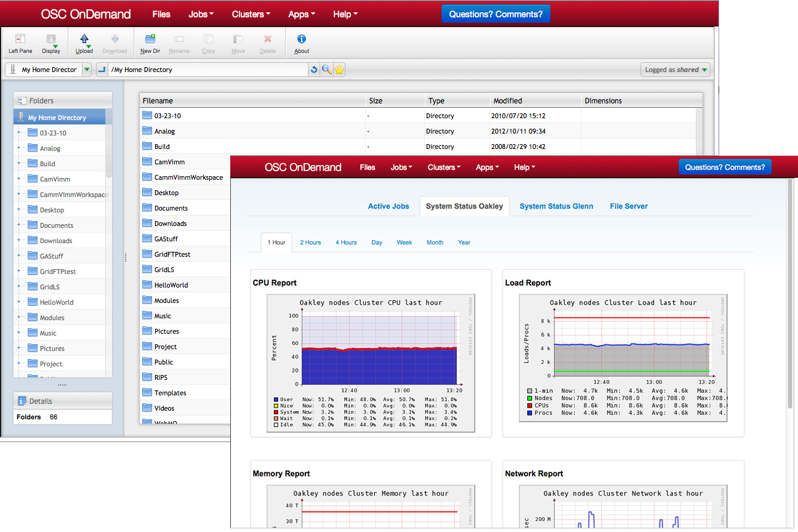
Task: Click folder icon of Desktop in file list
Action: pyautogui.click(x=147, y=192)
